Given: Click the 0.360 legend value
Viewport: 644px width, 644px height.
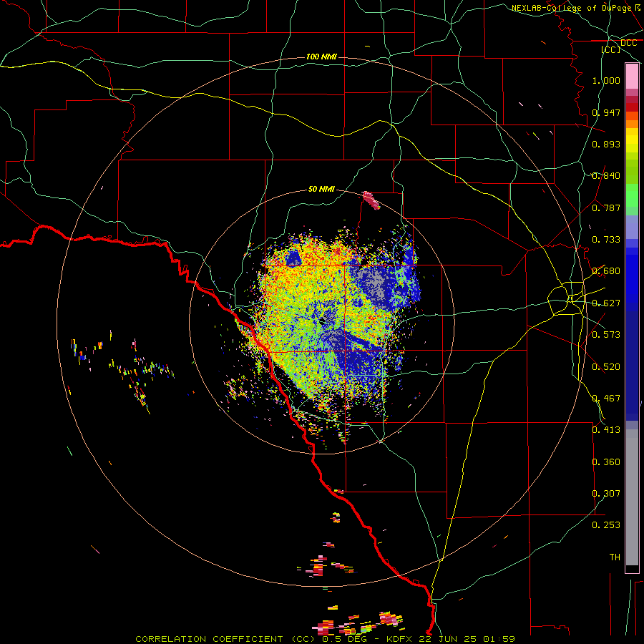Looking at the screenshot, I should click(x=606, y=462).
